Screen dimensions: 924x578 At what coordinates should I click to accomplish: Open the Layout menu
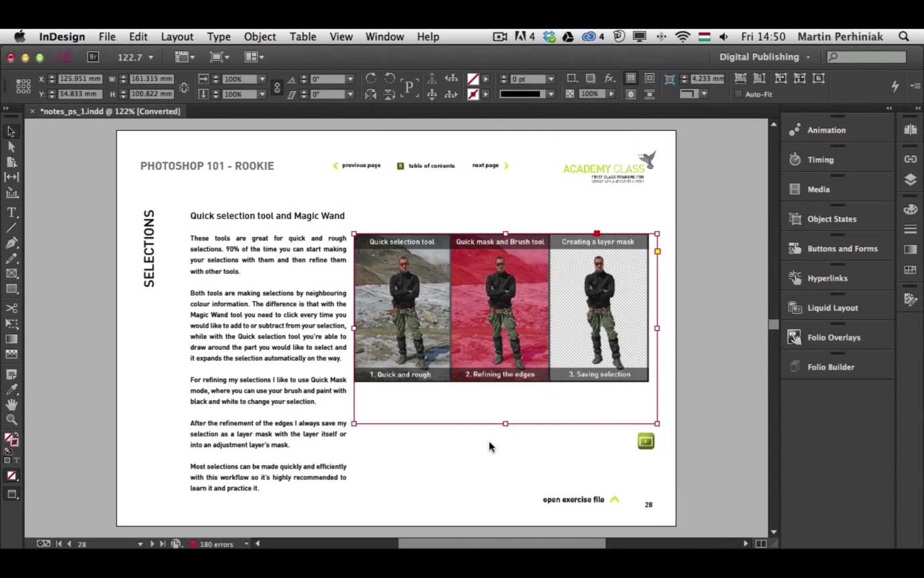176,37
